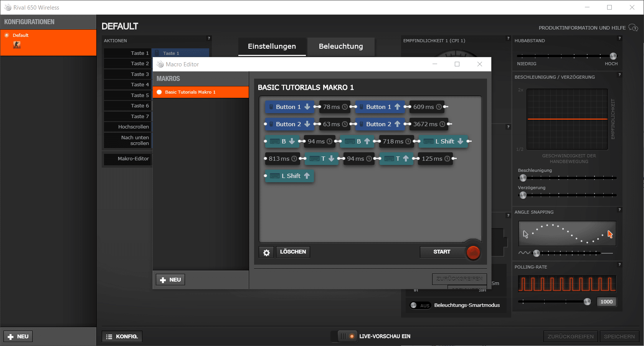Viewport: 644px width, 346px height.
Task: Switch to the Einstellungen tab
Action: (272, 46)
